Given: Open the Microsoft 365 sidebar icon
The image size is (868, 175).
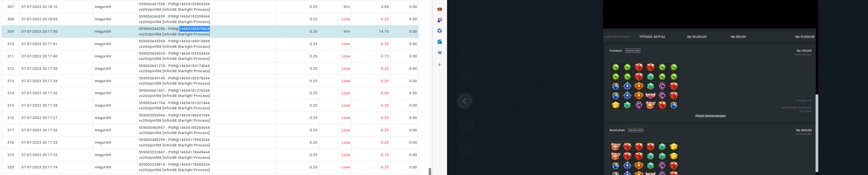Looking at the screenshot, I should [439, 31].
